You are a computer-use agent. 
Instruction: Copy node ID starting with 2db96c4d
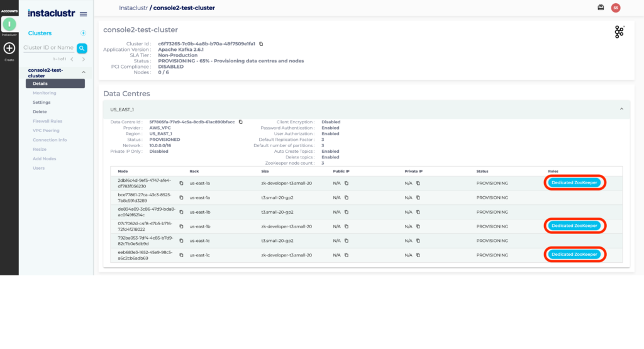181,183
